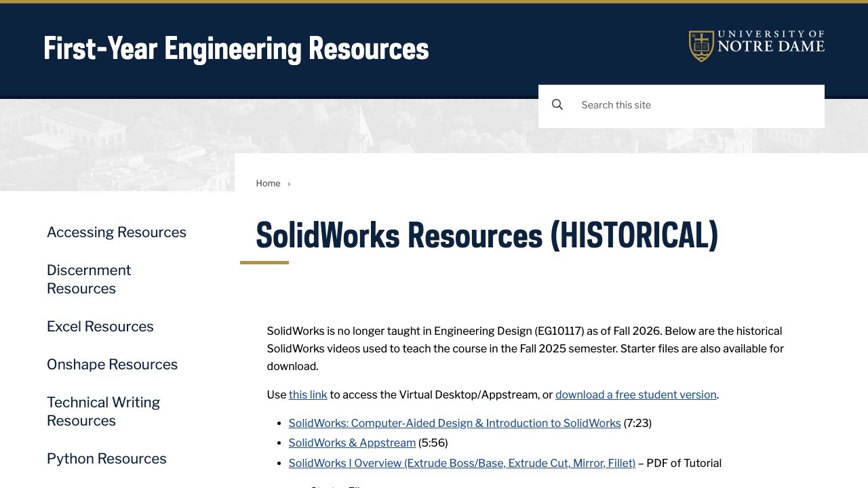
Task: Click the (7:23) duration text
Action: (x=637, y=423)
